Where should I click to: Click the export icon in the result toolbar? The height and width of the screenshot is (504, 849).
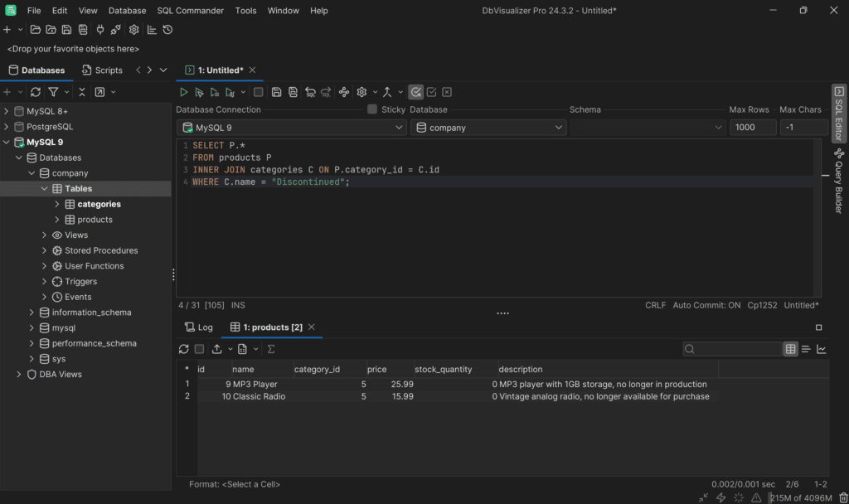click(x=216, y=349)
